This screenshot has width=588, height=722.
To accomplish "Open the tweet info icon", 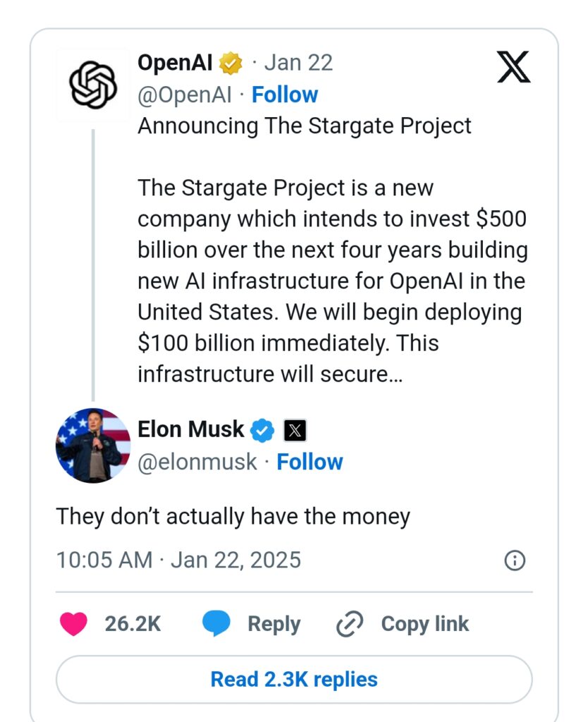I will click(x=515, y=561).
